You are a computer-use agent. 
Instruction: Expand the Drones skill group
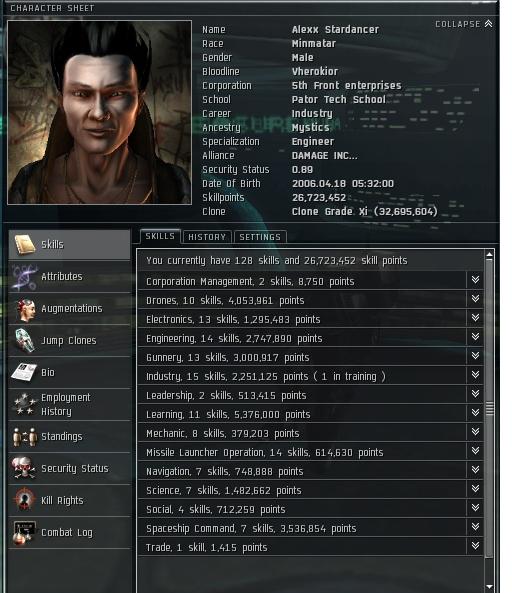tap(475, 299)
